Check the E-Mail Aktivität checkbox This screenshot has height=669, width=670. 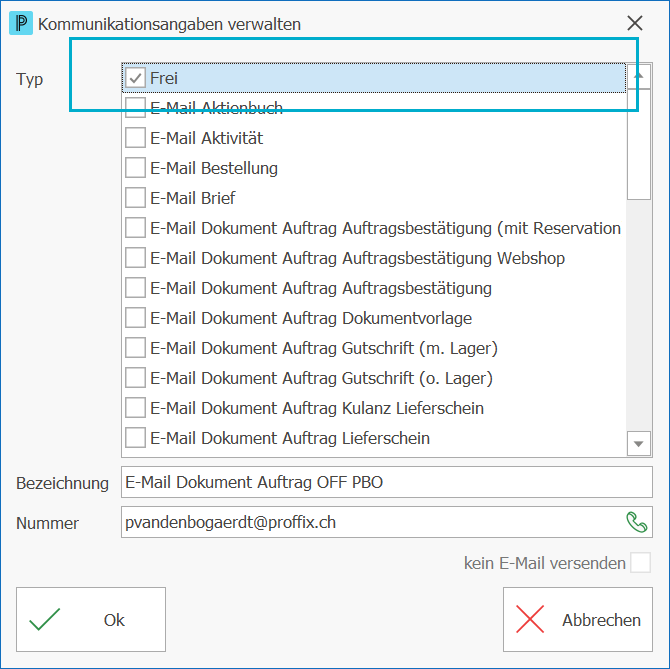click(135, 138)
